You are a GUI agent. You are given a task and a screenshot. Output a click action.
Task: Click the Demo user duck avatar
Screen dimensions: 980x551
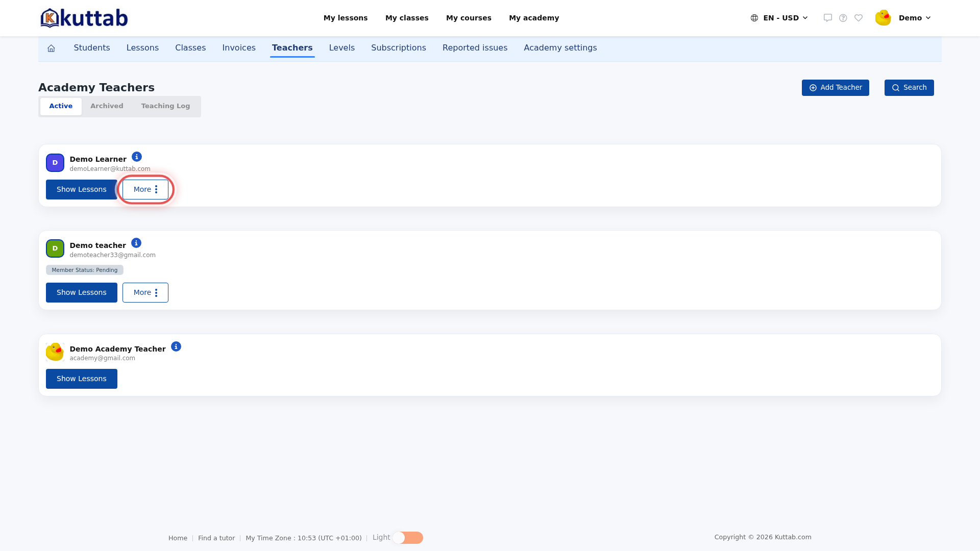tap(883, 18)
